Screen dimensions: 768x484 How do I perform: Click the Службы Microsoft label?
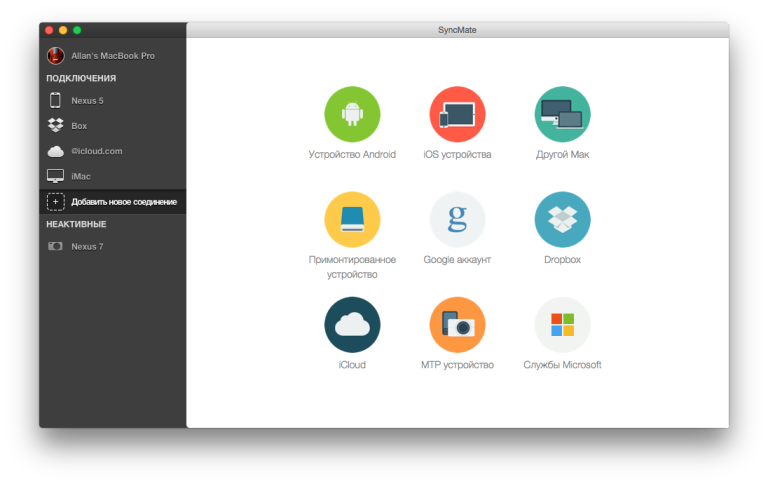(562, 365)
